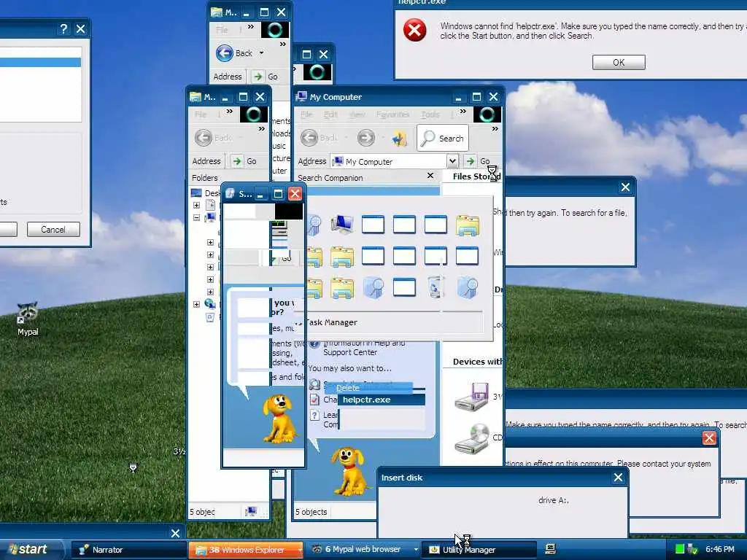The width and height of the screenshot is (747, 560).
Task: Open the 6 Mypal web browser taskbar group
Action: click(x=363, y=550)
